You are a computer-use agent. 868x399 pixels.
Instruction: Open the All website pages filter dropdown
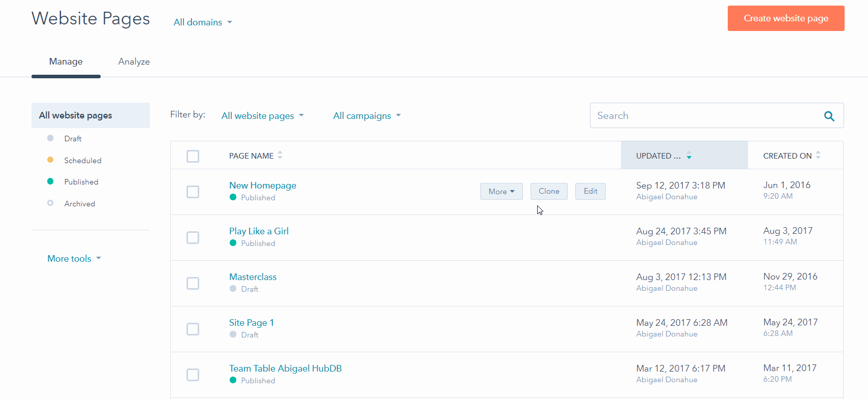coord(263,116)
